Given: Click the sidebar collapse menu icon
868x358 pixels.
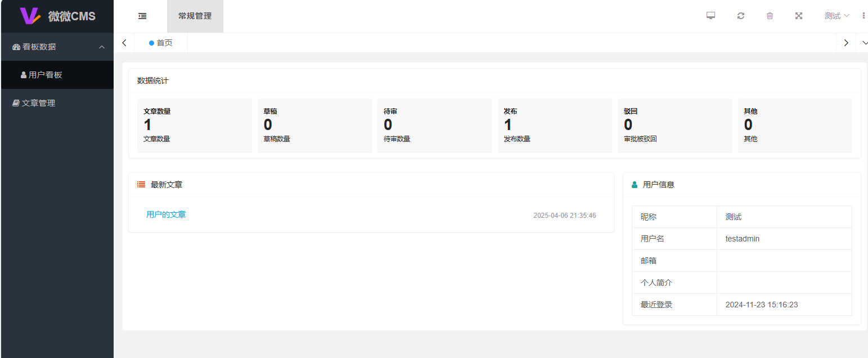Looking at the screenshot, I should tap(142, 16).
